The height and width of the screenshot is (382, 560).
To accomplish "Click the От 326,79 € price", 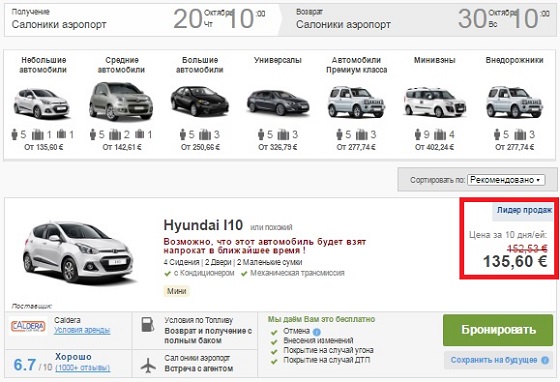I will pos(278,147).
